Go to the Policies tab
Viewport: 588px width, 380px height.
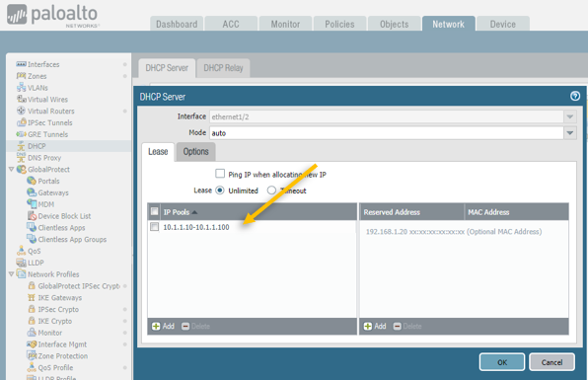point(339,24)
